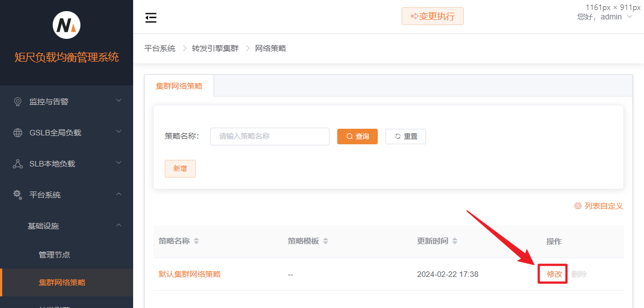Click the 新增 add button
644x308 pixels.
coord(180,169)
